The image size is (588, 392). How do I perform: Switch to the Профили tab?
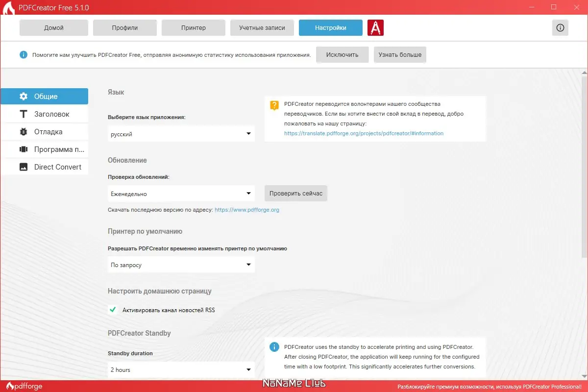125,28
